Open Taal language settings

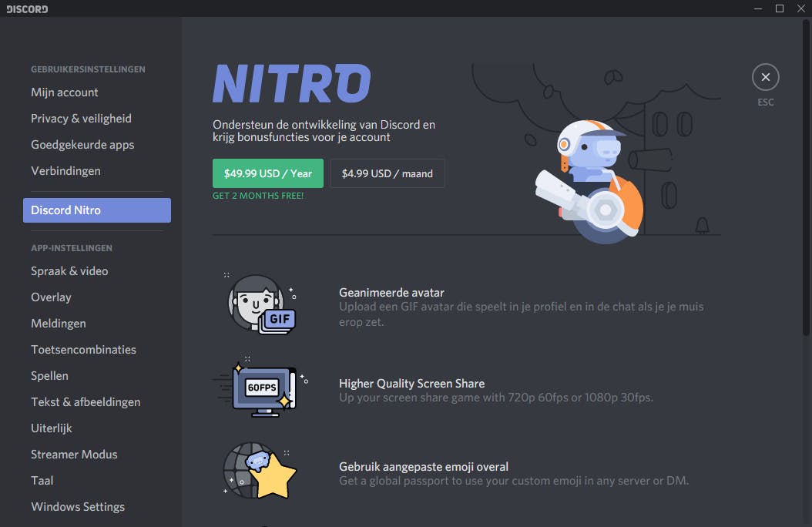click(97, 481)
